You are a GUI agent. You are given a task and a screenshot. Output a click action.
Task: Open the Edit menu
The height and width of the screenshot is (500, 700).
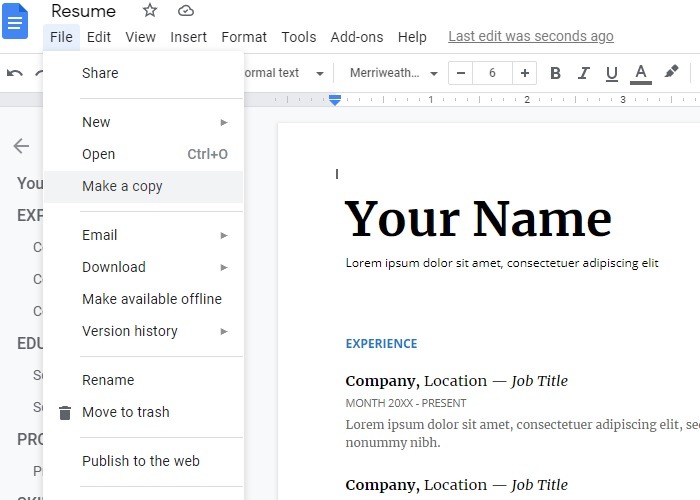(x=99, y=37)
